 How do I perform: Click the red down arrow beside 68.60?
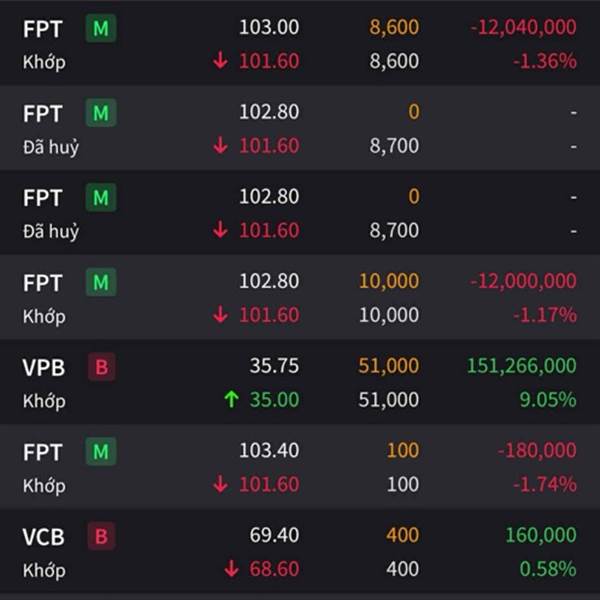(232, 569)
